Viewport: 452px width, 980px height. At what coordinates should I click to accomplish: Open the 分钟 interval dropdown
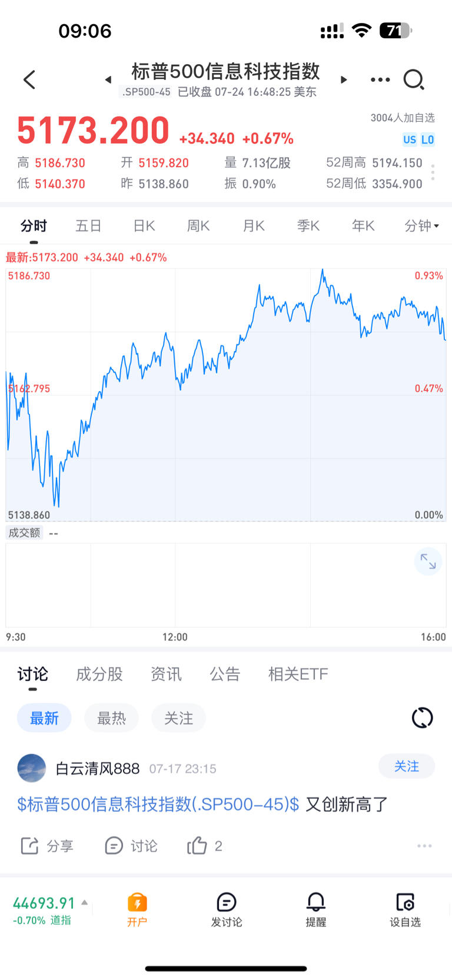coord(422,226)
